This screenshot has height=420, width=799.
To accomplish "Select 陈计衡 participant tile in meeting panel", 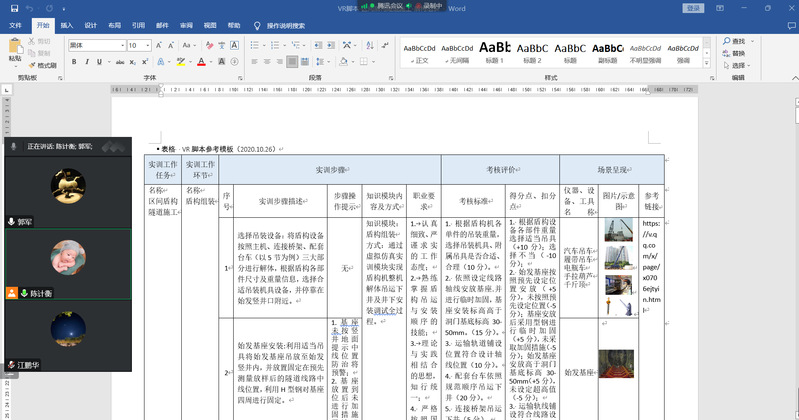I will 68,264.
